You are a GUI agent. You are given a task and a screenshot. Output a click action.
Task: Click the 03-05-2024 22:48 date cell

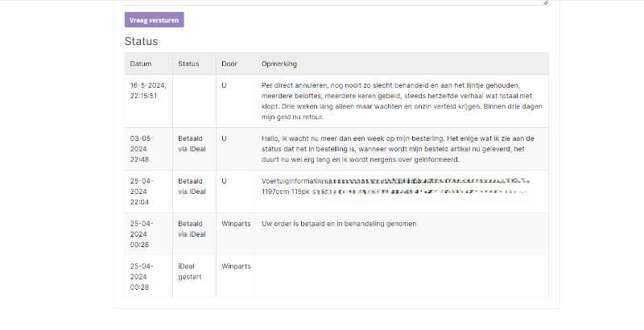pos(142,148)
